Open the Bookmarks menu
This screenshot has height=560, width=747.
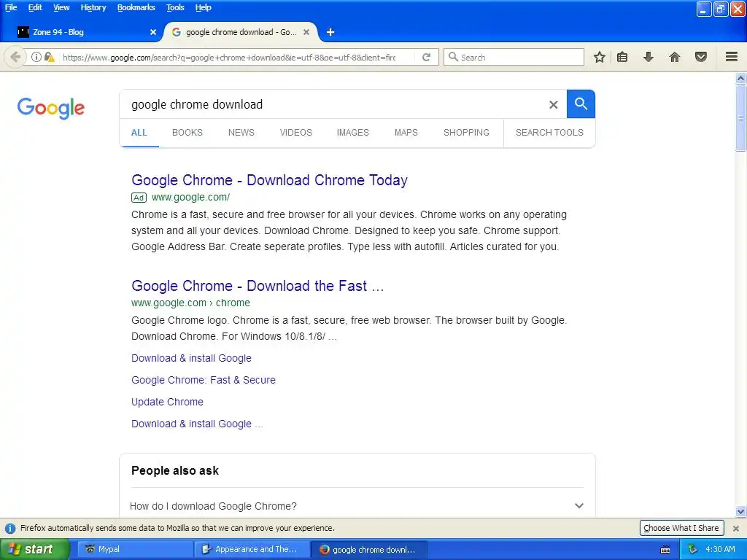(136, 7)
